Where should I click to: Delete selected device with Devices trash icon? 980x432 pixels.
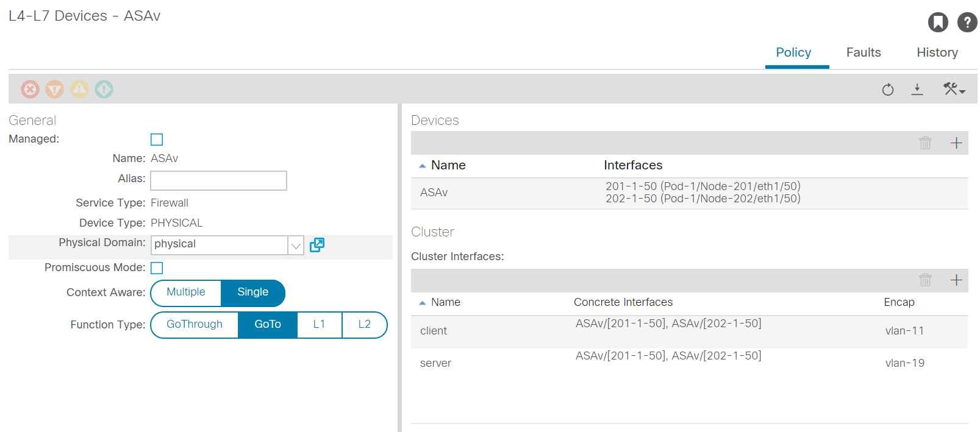925,143
